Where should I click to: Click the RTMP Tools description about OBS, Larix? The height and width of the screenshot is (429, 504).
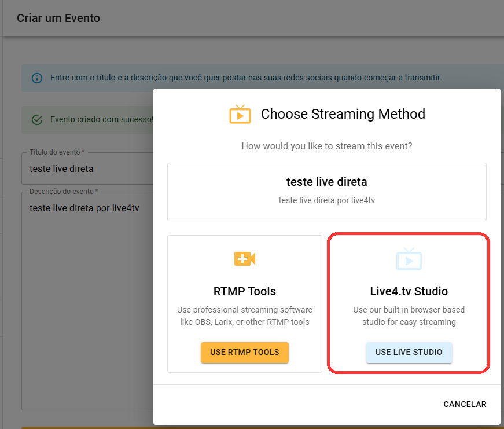(245, 316)
